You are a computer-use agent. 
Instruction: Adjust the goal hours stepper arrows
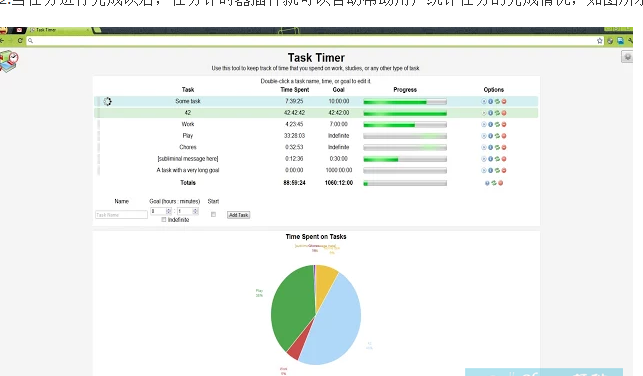pos(169,211)
